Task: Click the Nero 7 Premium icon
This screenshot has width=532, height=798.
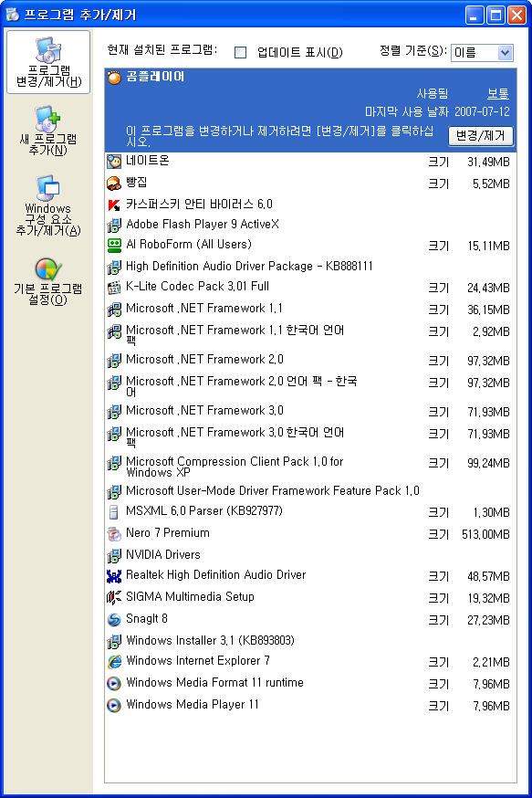Action: point(114,534)
